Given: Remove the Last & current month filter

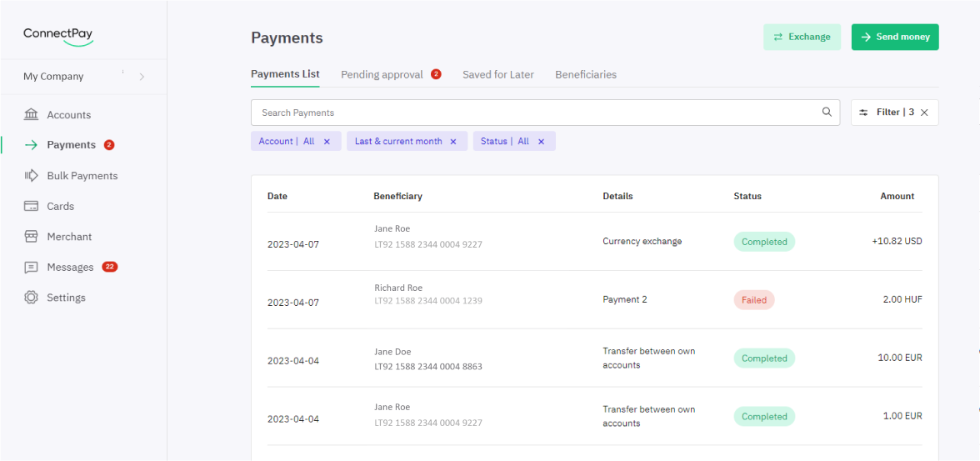Looking at the screenshot, I should [453, 142].
